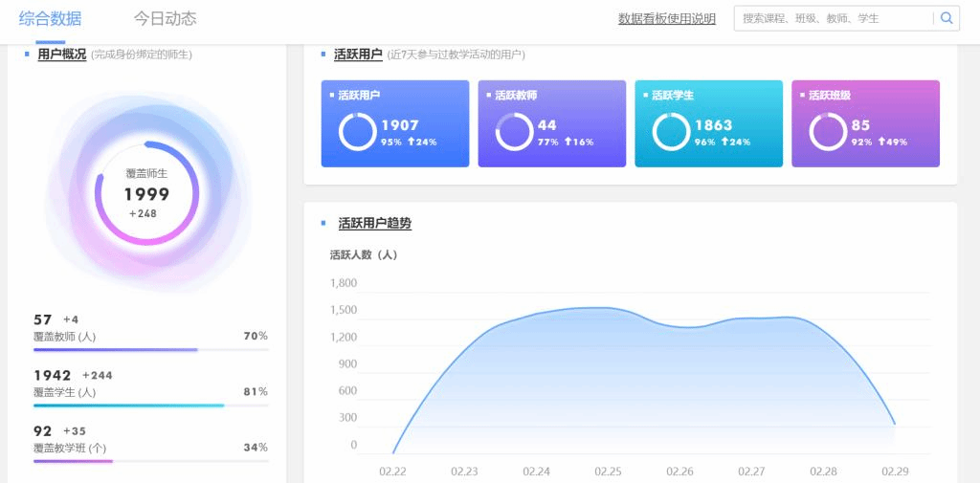Click the search magnifier icon
The image size is (980, 483).
947,18
